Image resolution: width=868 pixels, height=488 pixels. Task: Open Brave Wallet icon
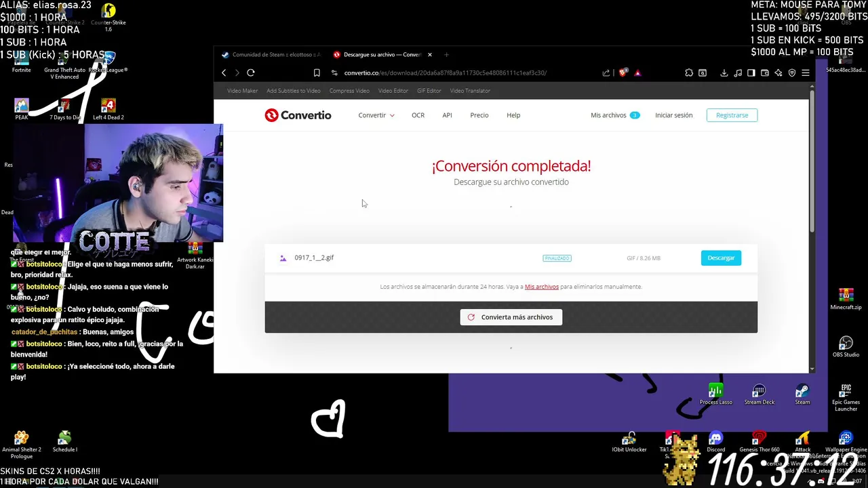(x=765, y=73)
